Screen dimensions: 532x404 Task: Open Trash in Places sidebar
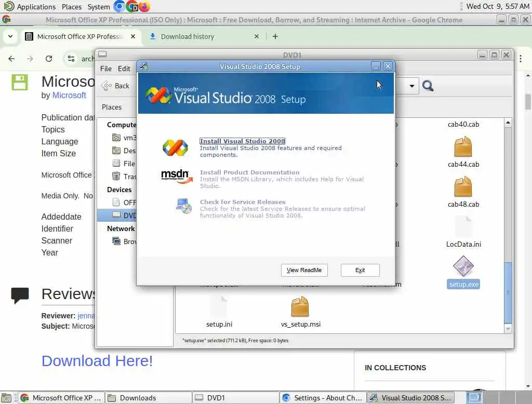pyautogui.click(x=124, y=177)
